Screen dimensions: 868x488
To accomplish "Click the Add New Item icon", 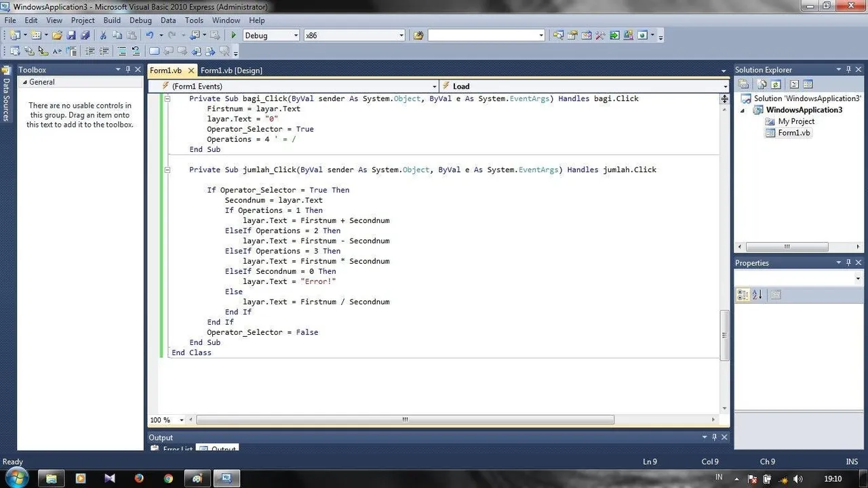I will point(35,35).
